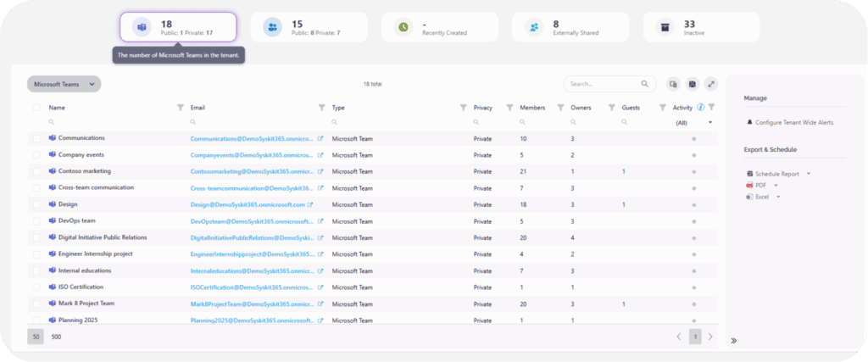The height and width of the screenshot is (362, 868).
Task: Click the Teams icon beside Contoso marketing
Action: [x=52, y=171]
